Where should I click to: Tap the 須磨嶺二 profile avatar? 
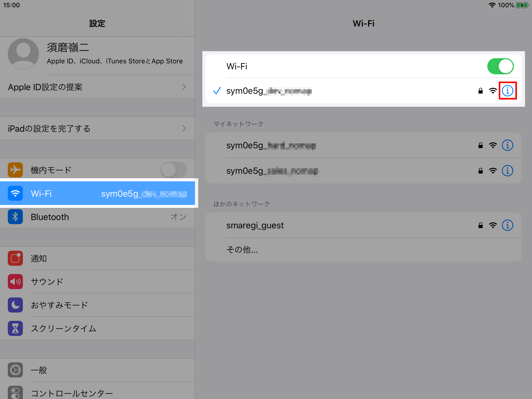point(23,54)
